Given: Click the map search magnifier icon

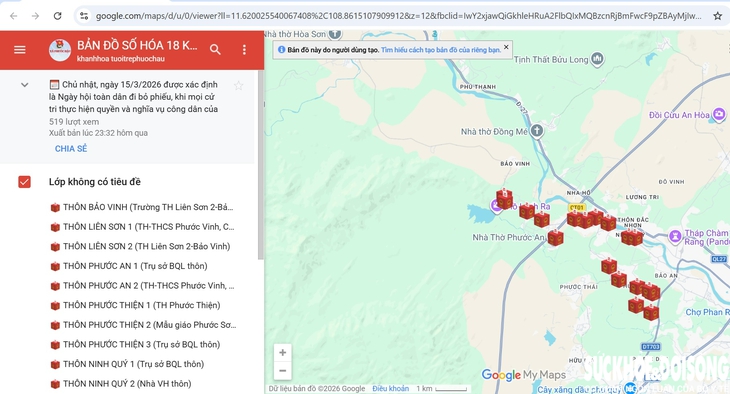Looking at the screenshot, I should pyautogui.click(x=215, y=49).
